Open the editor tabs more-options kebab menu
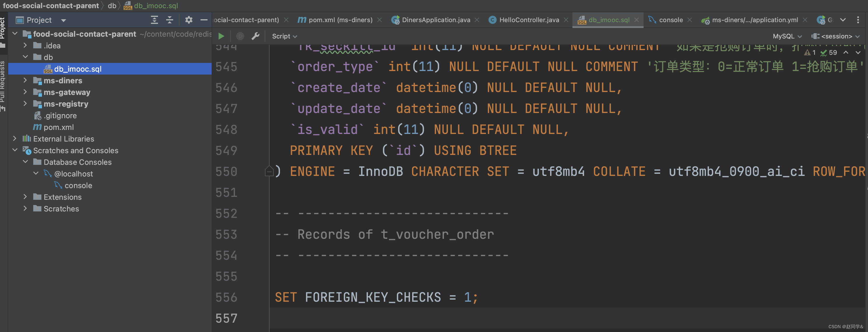This screenshot has height=332, width=868. tap(858, 20)
